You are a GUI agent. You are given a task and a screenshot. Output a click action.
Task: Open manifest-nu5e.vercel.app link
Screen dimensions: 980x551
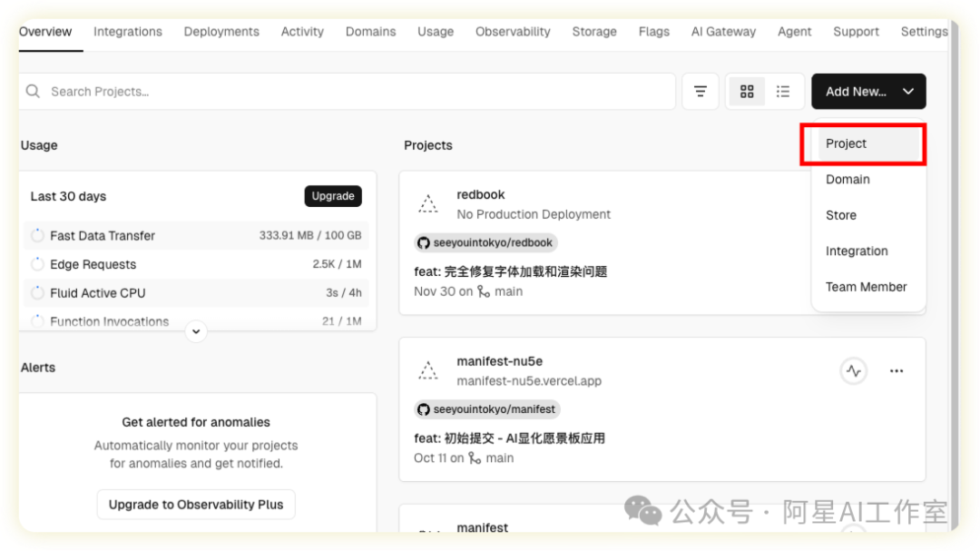pos(529,381)
